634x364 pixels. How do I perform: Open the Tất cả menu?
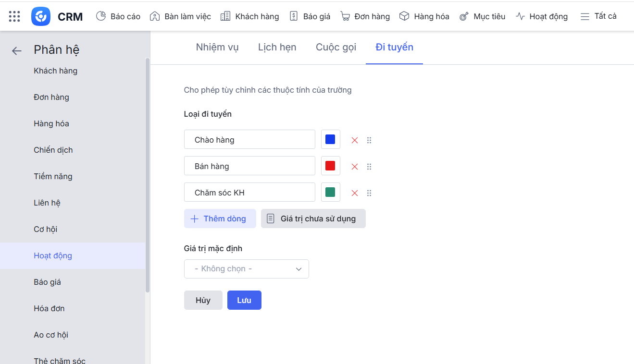(598, 16)
